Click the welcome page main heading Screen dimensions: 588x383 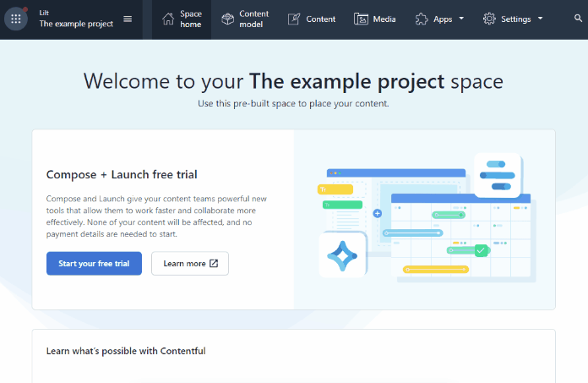click(x=293, y=81)
